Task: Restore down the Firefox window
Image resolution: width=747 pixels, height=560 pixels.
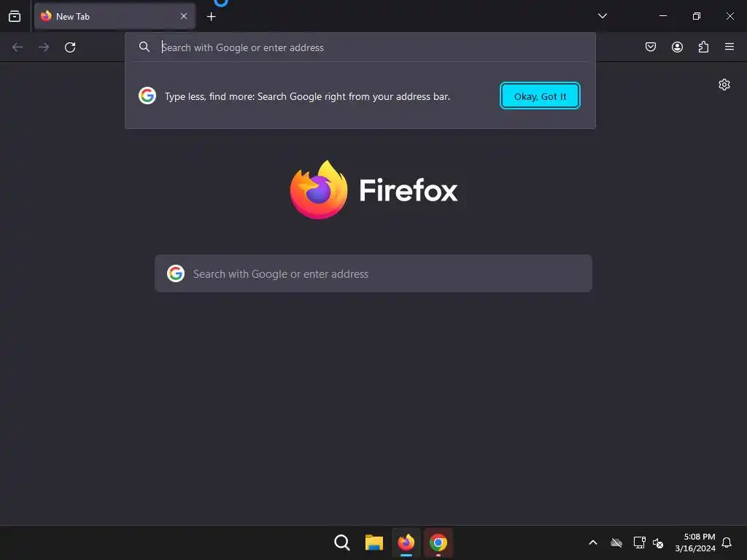Action: pyautogui.click(x=697, y=16)
